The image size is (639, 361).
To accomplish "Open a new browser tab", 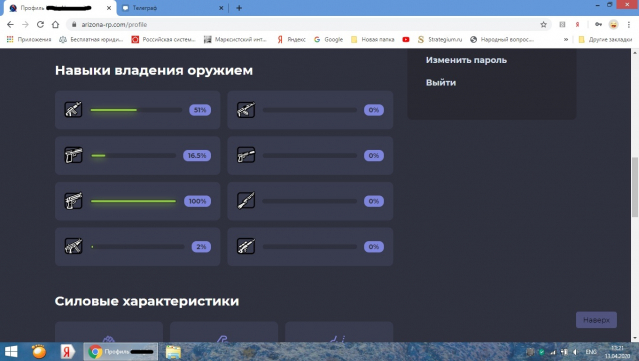I will tap(239, 8).
